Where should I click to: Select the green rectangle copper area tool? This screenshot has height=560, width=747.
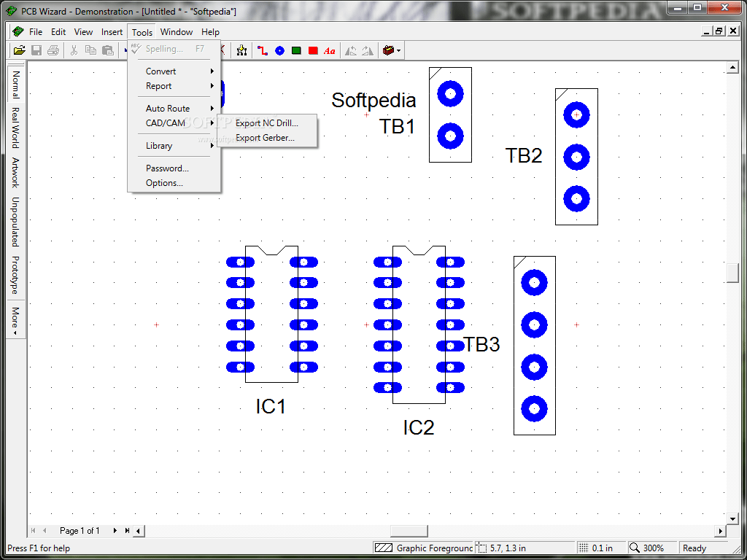296,50
